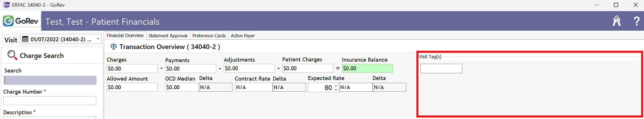Increase the Expected Rate value
Viewport: 644px width, 119px height.
336,86
